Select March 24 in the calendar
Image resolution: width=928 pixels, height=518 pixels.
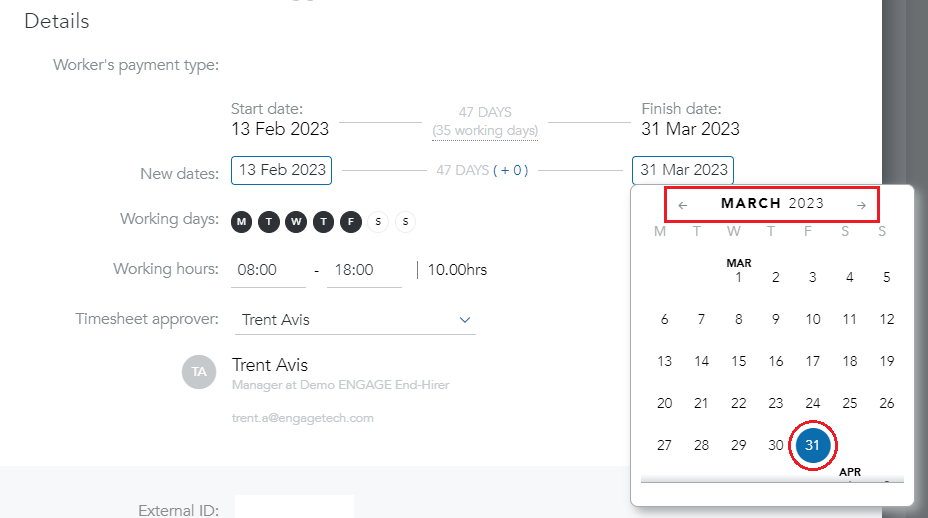813,403
